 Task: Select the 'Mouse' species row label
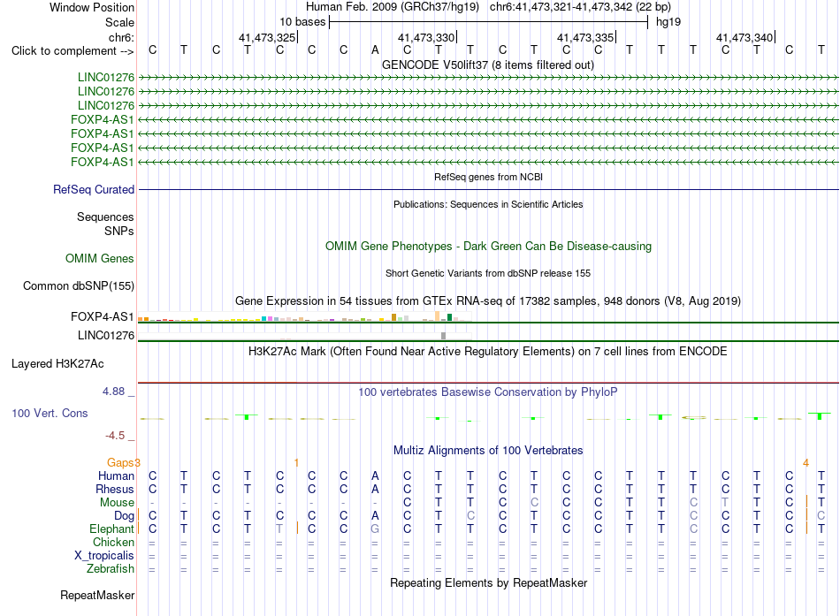(x=117, y=503)
